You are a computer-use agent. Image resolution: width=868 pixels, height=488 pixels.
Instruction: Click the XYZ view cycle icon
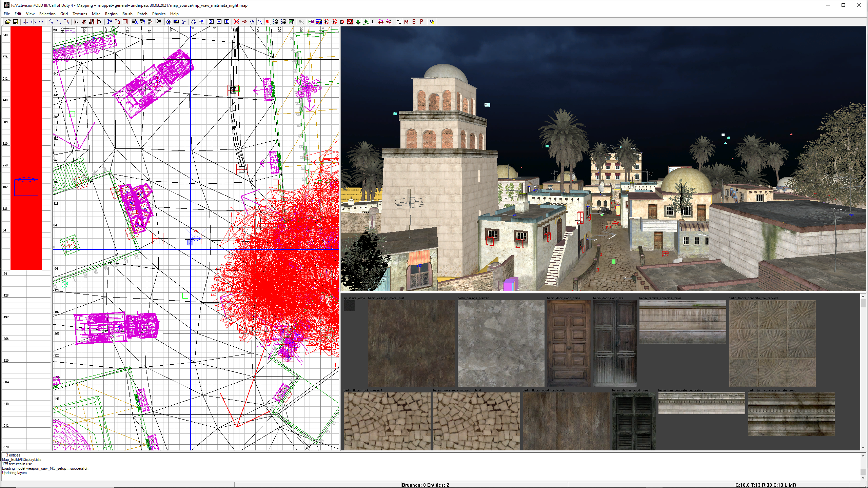184,22
